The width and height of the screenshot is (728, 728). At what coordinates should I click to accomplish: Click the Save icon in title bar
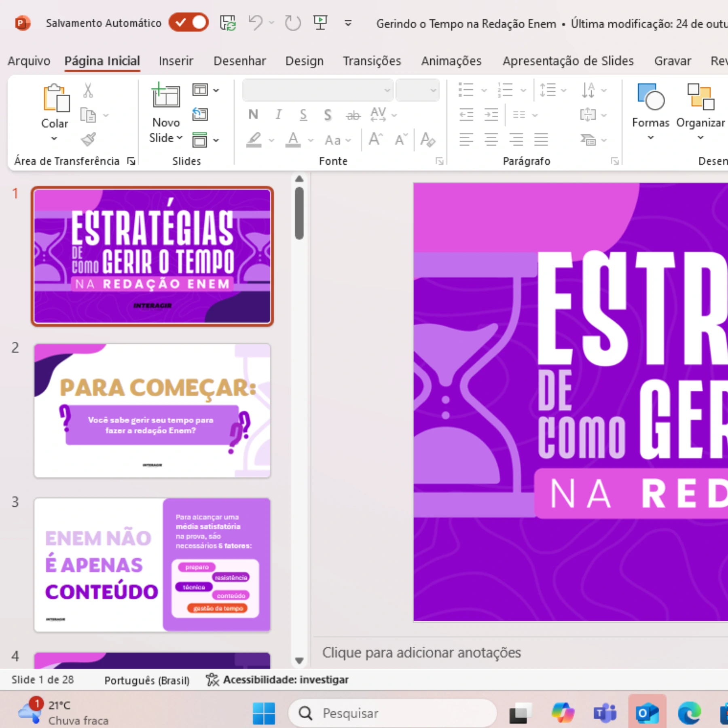pyautogui.click(x=228, y=23)
